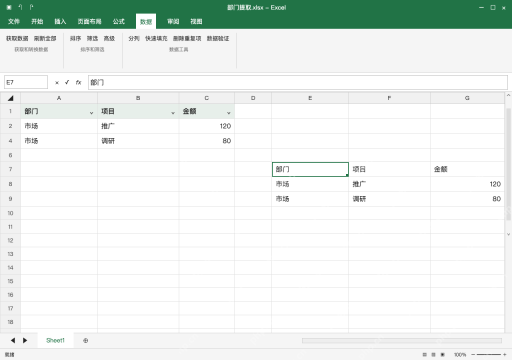512x360 pixels.
Task: Toggle the 筛选 filter button
Action: coord(92,39)
